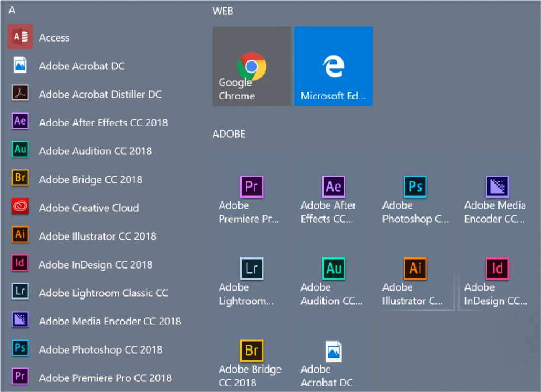
Task: Open Photoshop Ps icon in app list
Action: click(x=20, y=348)
